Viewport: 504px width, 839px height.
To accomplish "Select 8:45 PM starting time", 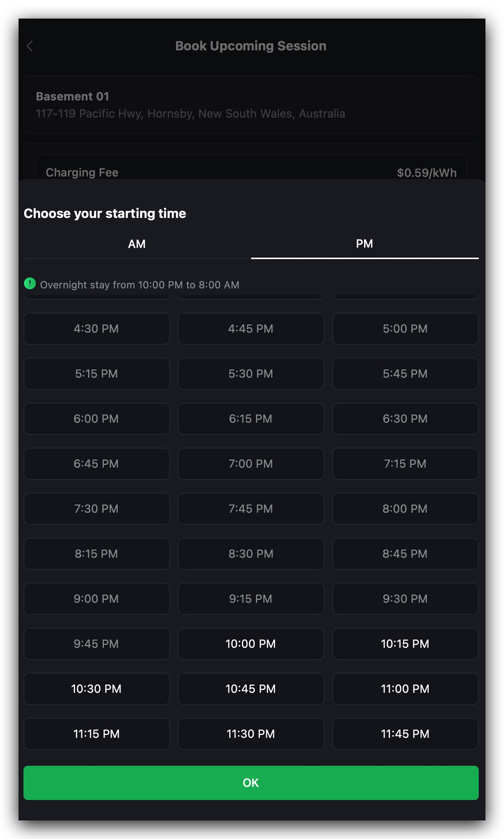I will [x=405, y=554].
